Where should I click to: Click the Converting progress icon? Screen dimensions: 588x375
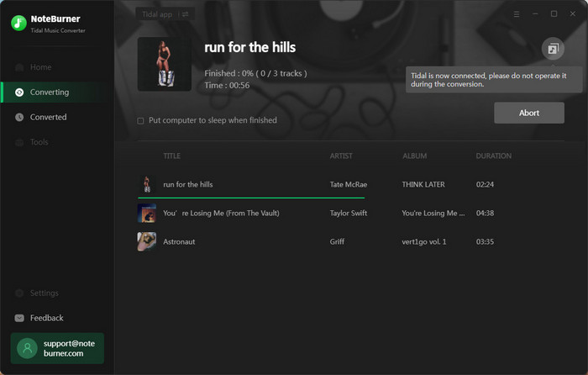coord(19,92)
